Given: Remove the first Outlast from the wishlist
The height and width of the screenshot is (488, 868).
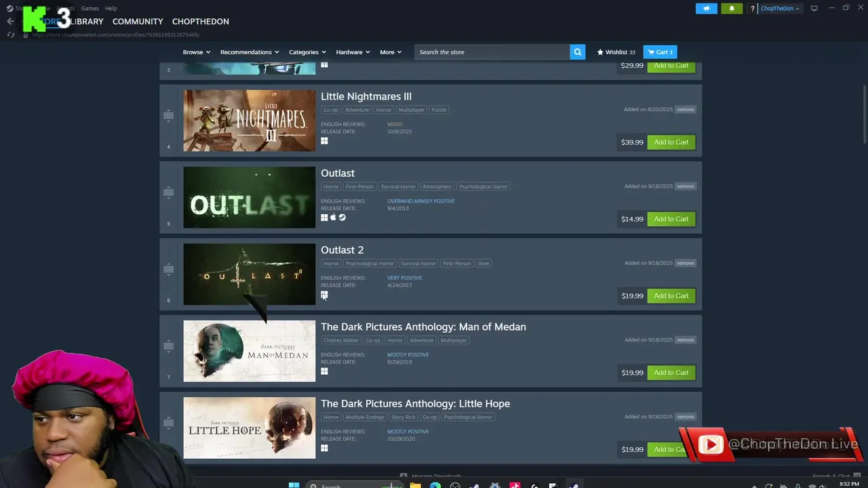Looking at the screenshot, I should click(x=685, y=186).
